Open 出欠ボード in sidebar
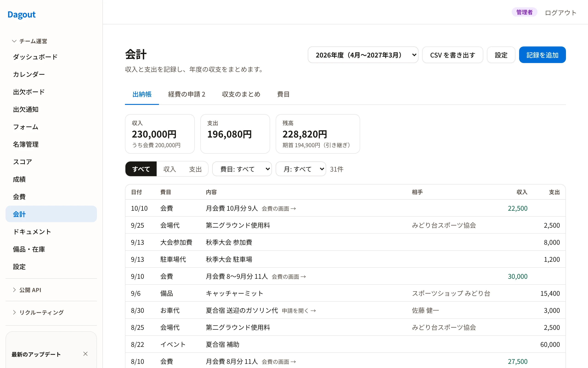588x368 pixels. [x=51, y=92]
